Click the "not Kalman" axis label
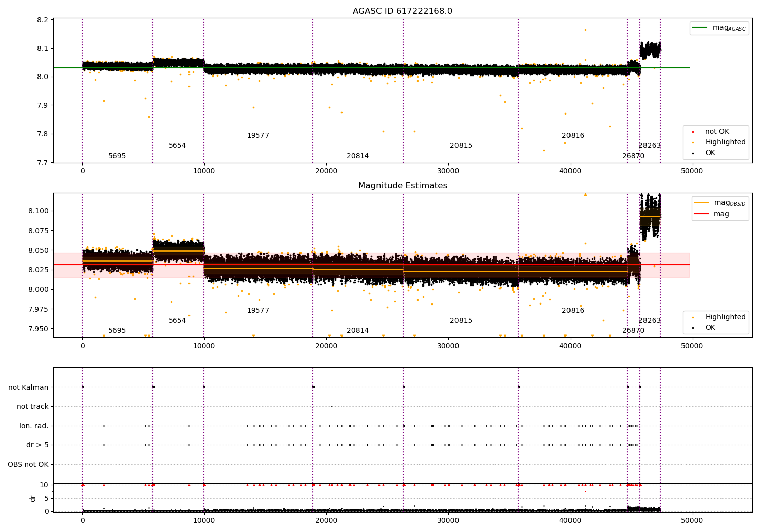 tap(28, 387)
